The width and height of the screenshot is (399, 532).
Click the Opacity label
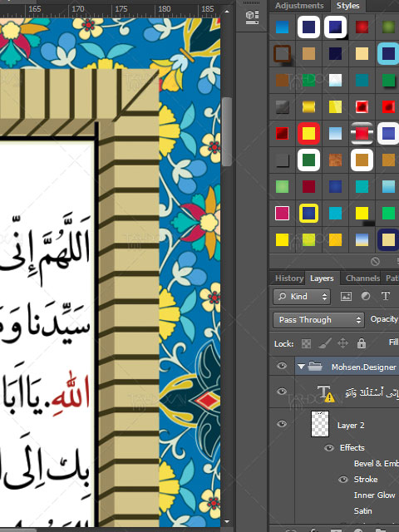coord(384,319)
